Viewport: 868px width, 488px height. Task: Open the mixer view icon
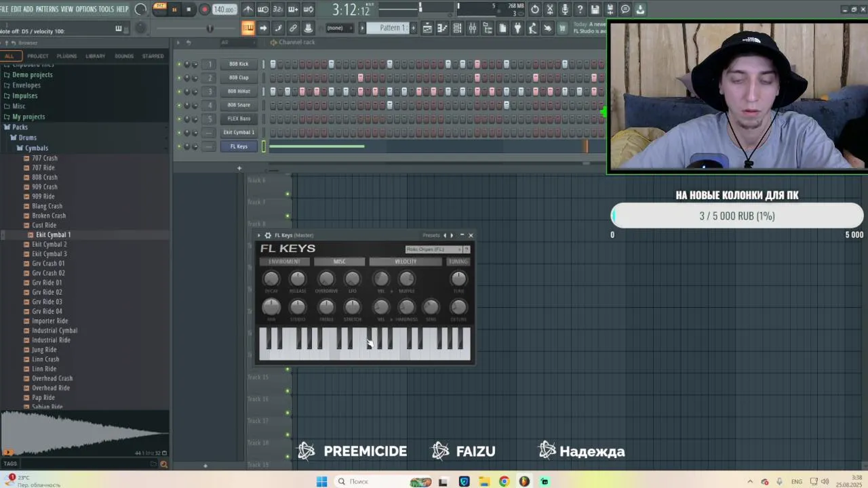pyautogui.click(x=472, y=28)
